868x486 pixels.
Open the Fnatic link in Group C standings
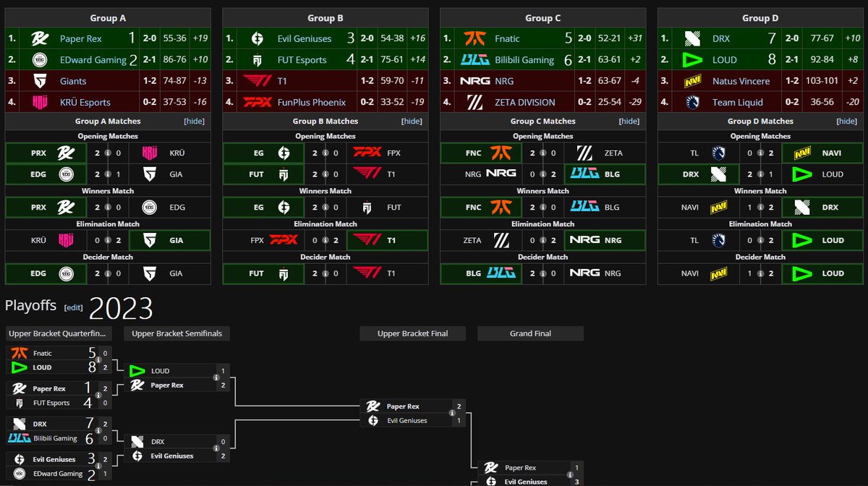pos(507,39)
